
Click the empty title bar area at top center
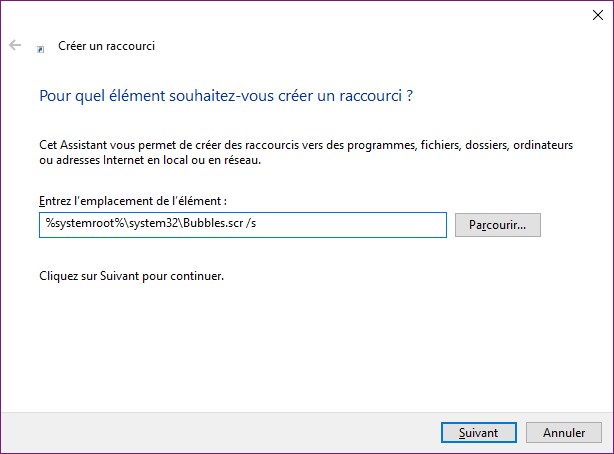coord(300,14)
